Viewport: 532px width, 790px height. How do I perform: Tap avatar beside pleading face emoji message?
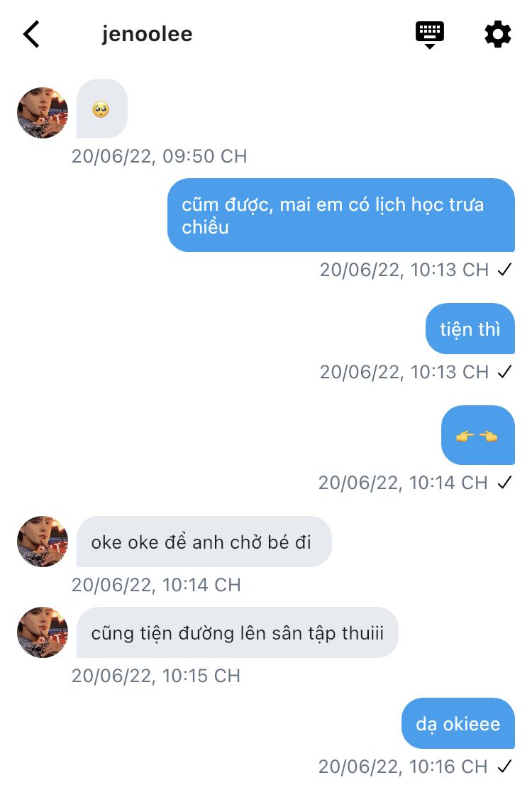coord(43,113)
